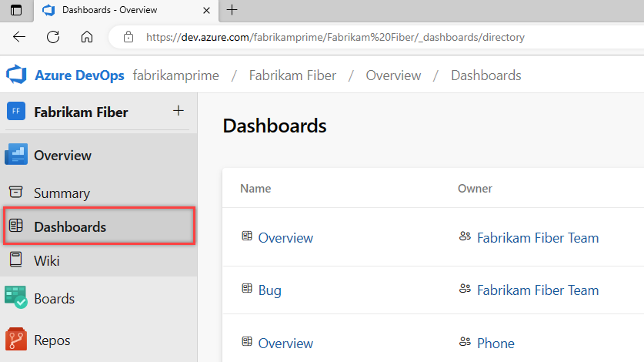The width and height of the screenshot is (644, 362).
Task: Click the Repos hub icon
Action: pyautogui.click(x=16, y=339)
